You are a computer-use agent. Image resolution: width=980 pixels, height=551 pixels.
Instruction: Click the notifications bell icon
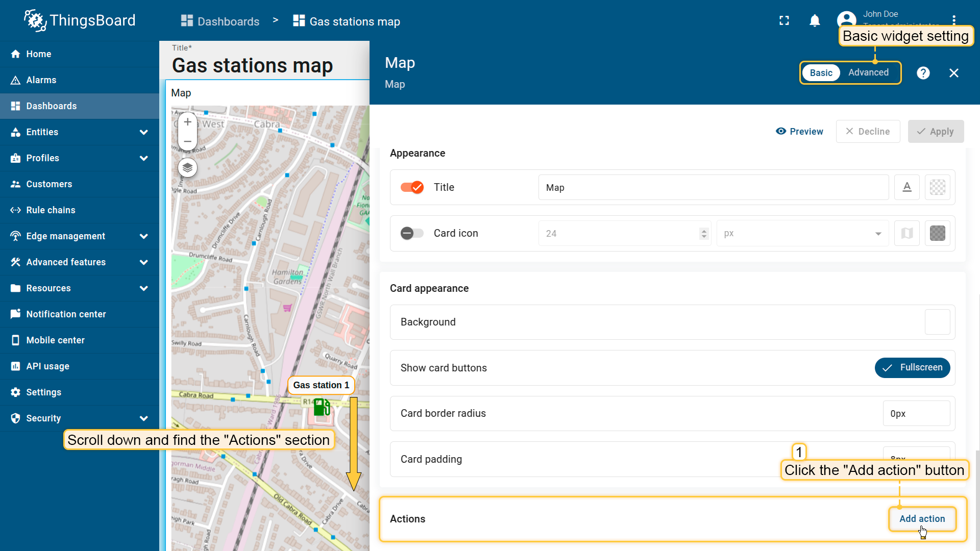815,21
